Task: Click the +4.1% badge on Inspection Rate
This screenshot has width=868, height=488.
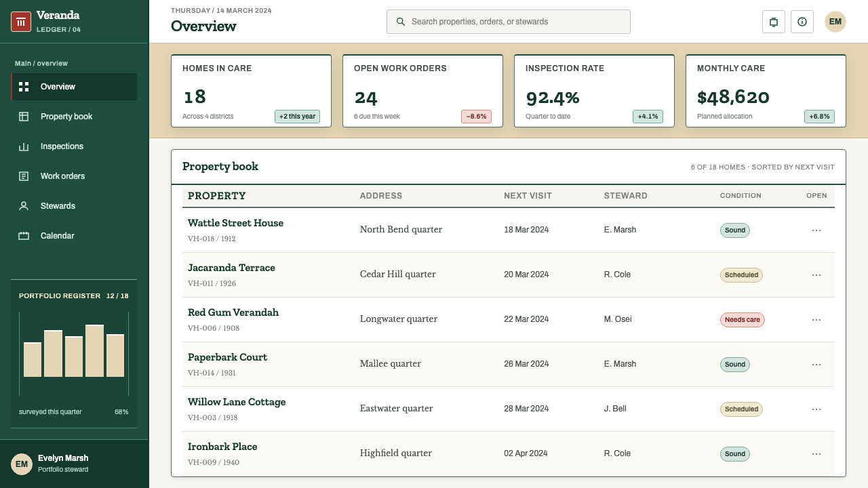Action: click(648, 117)
